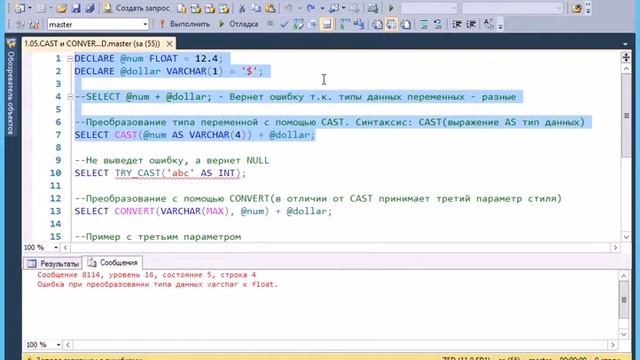The width and height of the screenshot is (640, 360).
Task: Click the editor vertical scrollbar thumb
Action: click(626, 116)
